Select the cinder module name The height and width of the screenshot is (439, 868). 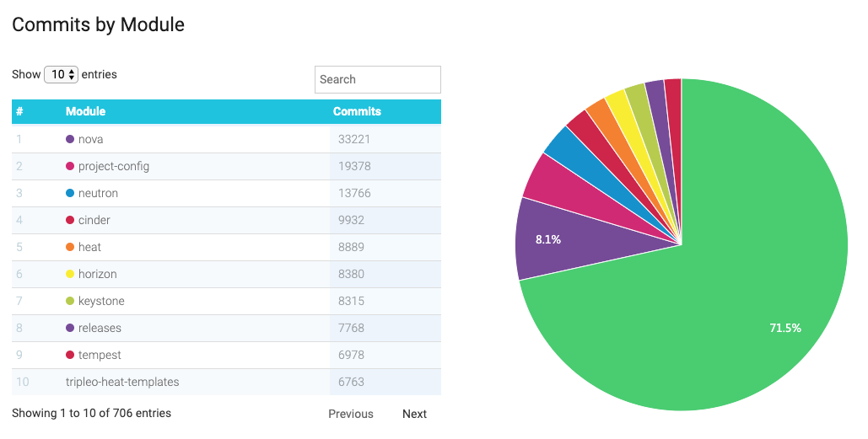pyautogui.click(x=94, y=220)
